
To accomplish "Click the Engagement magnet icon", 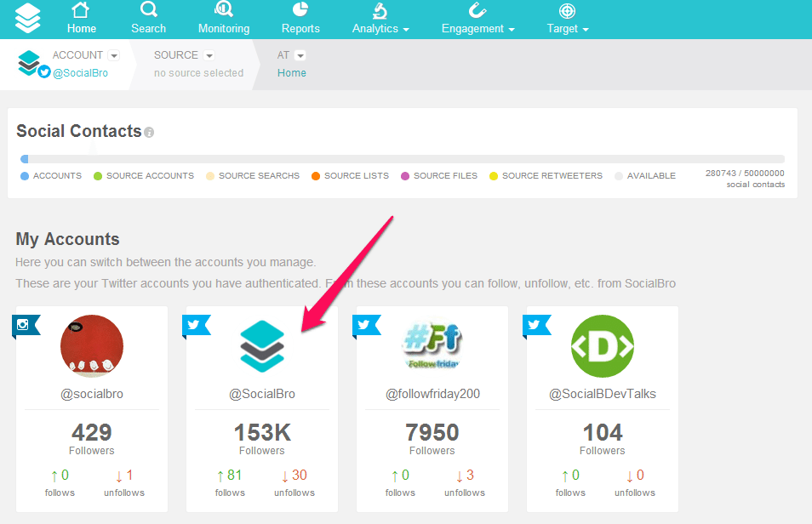I will pyautogui.click(x=477, y=10).
